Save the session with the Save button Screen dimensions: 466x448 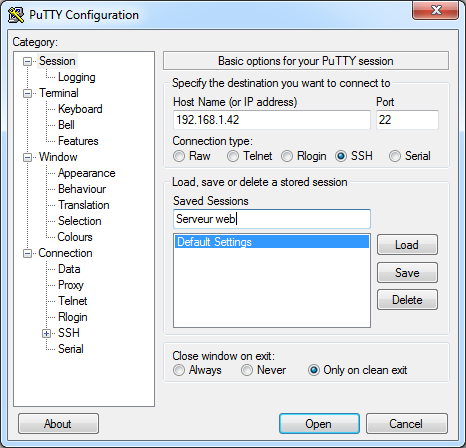click(407, 273)
